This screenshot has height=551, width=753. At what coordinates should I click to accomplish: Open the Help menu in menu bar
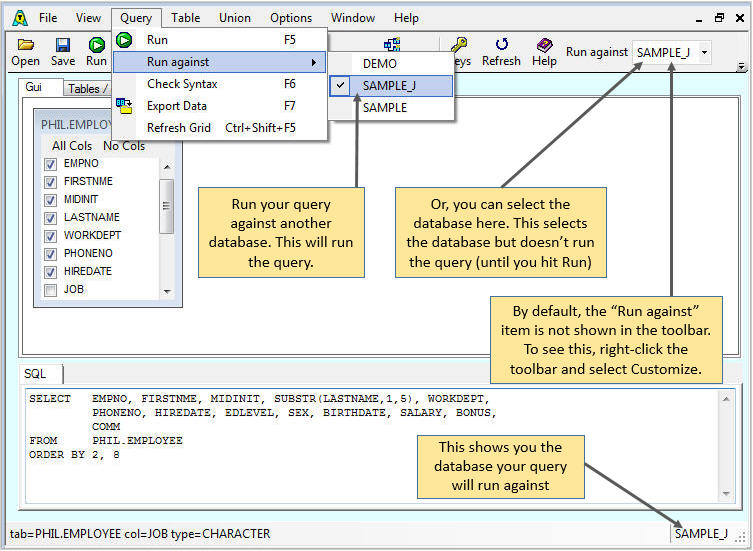[x=406, y=18]
